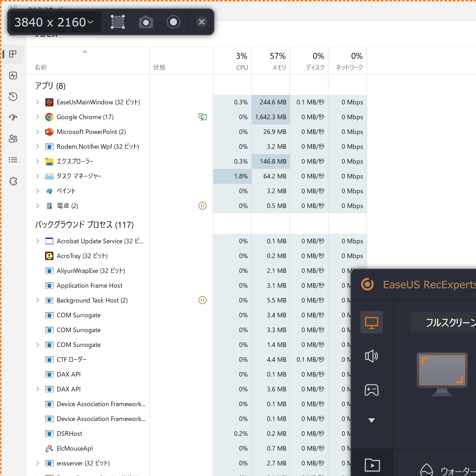The image size is (476, 476).
Task: Sort processes by the ネットワーク column header
Action: point(348,61)
